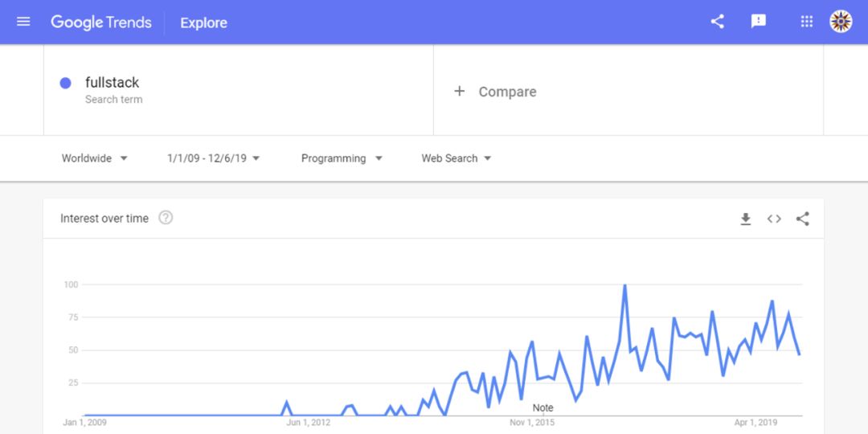
Task: Add a comparison term with Compare
Action: [x=496, y=92]
